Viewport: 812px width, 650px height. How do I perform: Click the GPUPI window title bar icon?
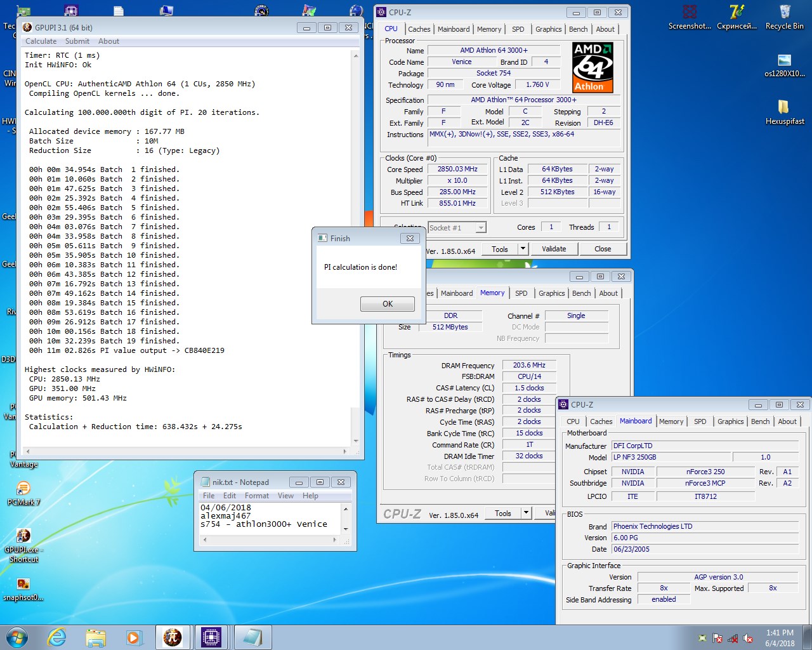(x=27, y=27)
